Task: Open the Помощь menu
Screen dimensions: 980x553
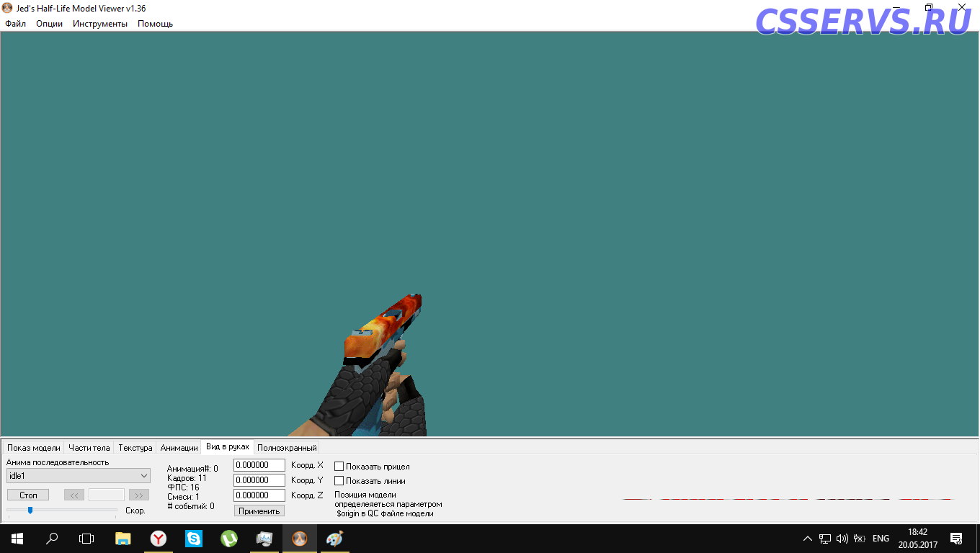Action: 155,24
